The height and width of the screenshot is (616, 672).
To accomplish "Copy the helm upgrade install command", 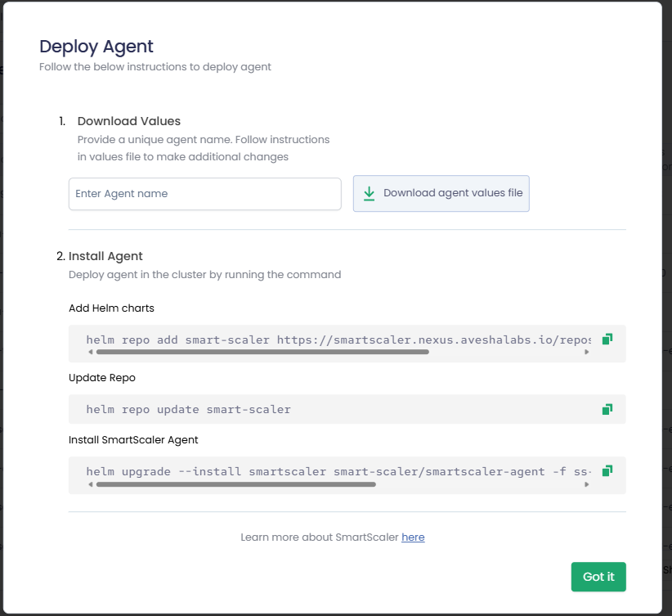I will pyautogui.click(x=607, y=471).
